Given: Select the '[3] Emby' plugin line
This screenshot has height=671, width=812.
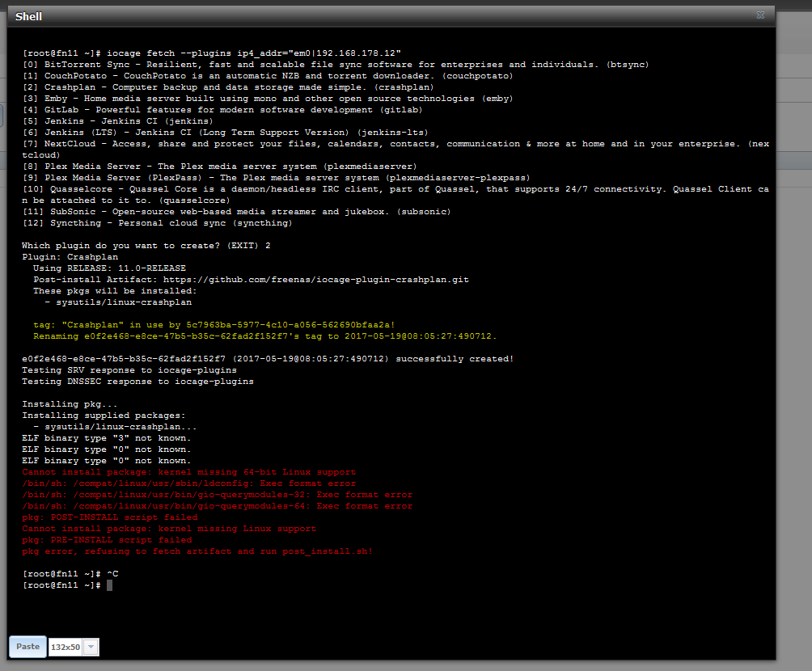Looking at the screenshot, I should point(268,99).
